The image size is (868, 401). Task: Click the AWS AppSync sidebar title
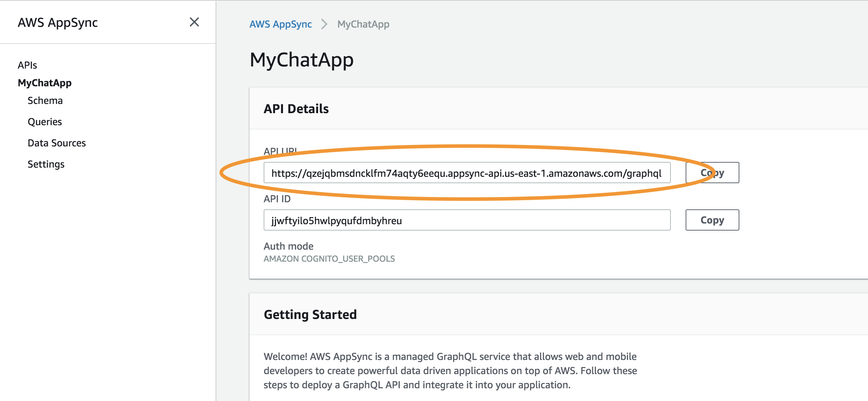(x=58, y=22)
